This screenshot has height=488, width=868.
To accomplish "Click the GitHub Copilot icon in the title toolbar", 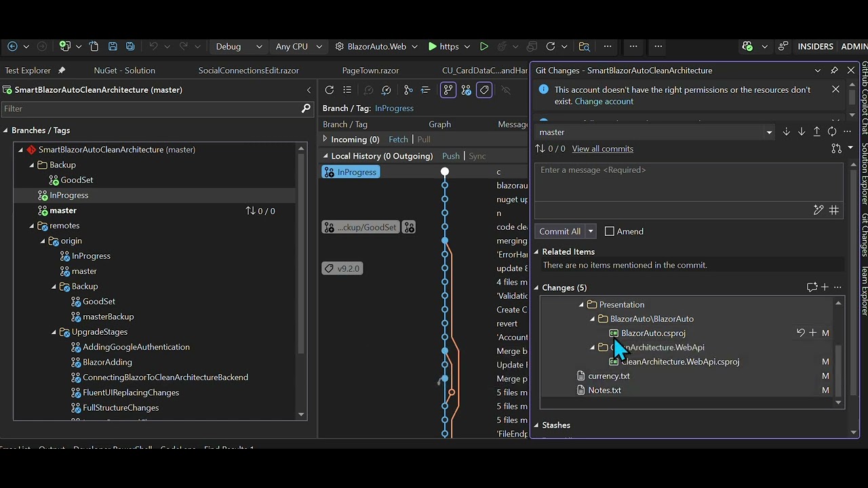I will pyautogui.click(x=747, y=47).
